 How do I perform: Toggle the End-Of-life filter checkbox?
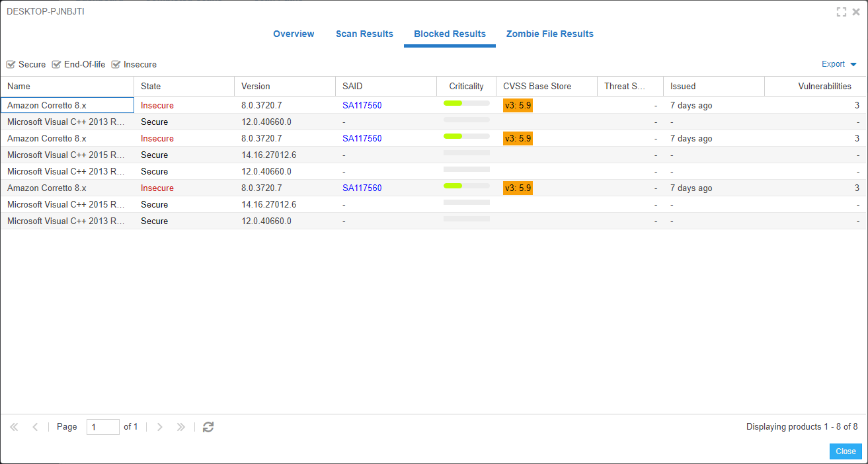point(56,65)
